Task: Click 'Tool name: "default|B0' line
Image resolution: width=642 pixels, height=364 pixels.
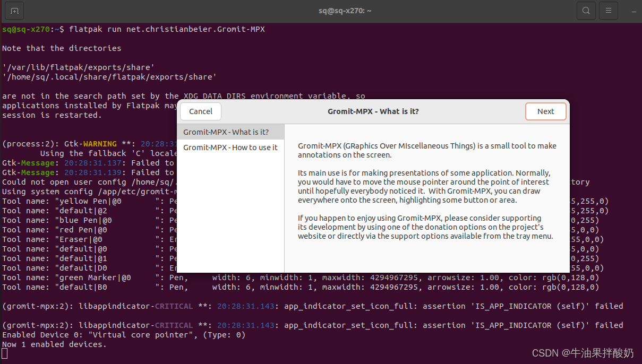Action: [x=301, y=287]
